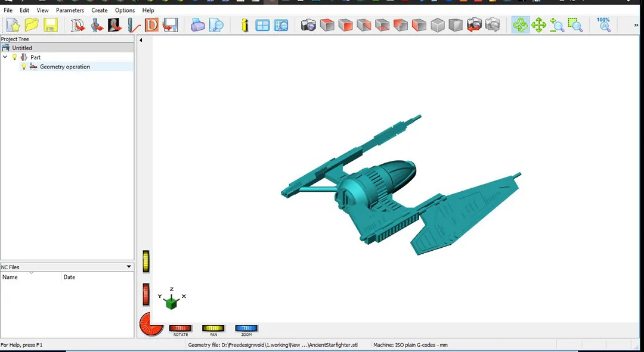Toggle the Geometry operation lightbulb visibility
Viewport: 644px width, 352px height.
24,67
